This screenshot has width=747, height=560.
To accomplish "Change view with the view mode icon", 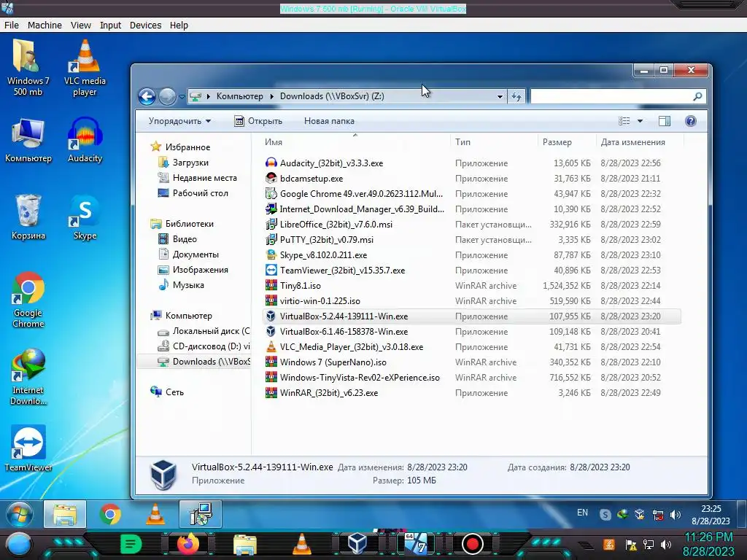I will 624,121.
